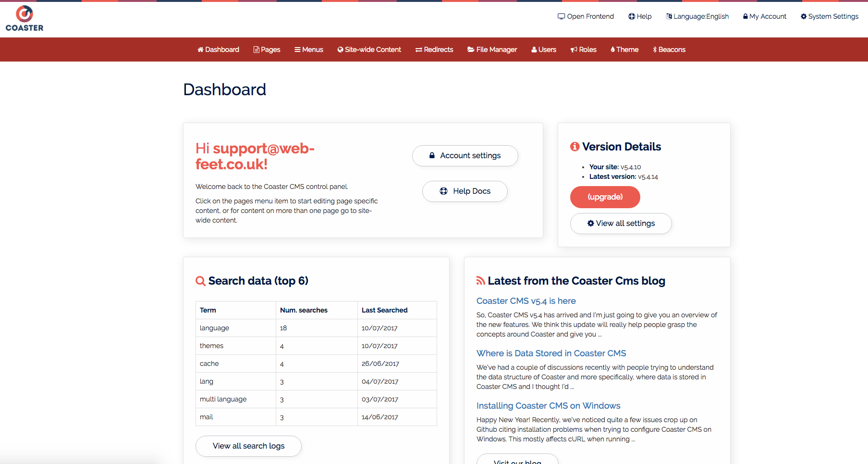This screenshot has width=868, height=464.
Task: Click the magnifier icon by Search data
Action: (x=200, y=281)
